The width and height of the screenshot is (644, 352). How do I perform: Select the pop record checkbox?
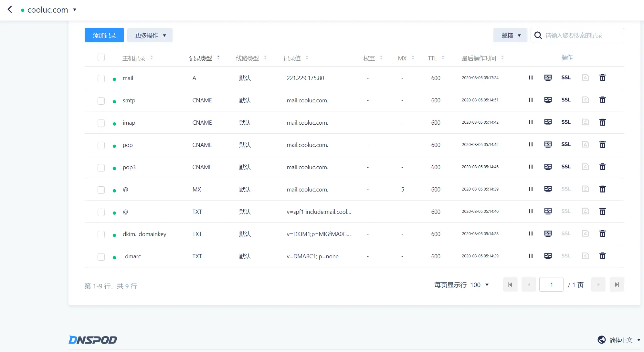(101, 145)
